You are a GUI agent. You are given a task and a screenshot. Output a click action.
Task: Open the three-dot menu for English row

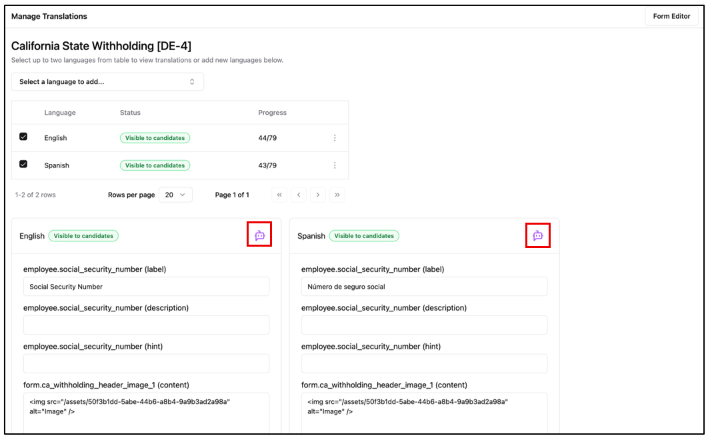click(335, 138)
